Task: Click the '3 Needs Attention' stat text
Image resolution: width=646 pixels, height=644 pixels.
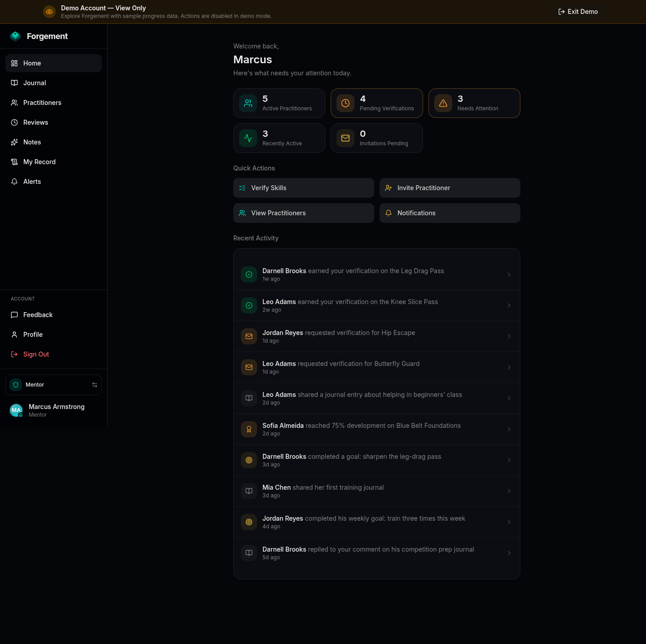Action: [x=478, y=103]
